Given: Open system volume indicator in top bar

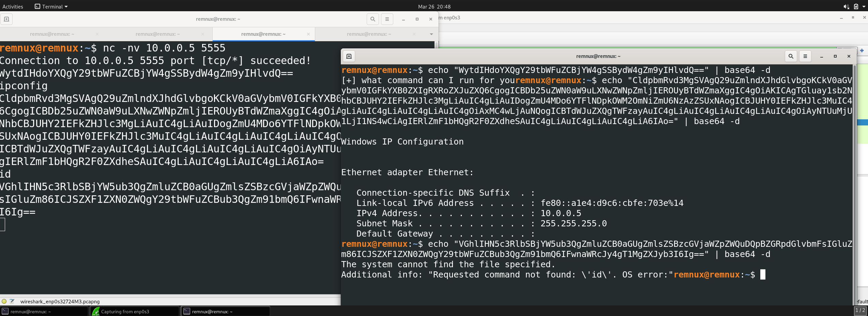Looking at the screenshot, I should (846, 6).
